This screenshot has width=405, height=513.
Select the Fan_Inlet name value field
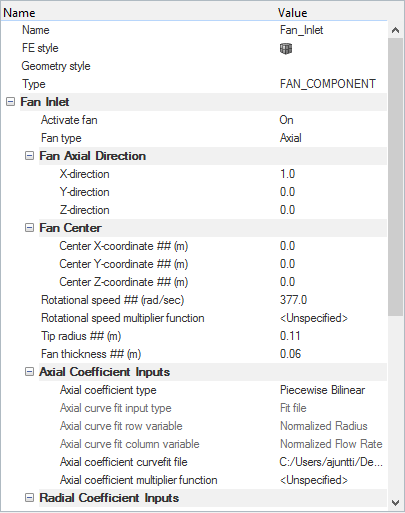[333, 30]
